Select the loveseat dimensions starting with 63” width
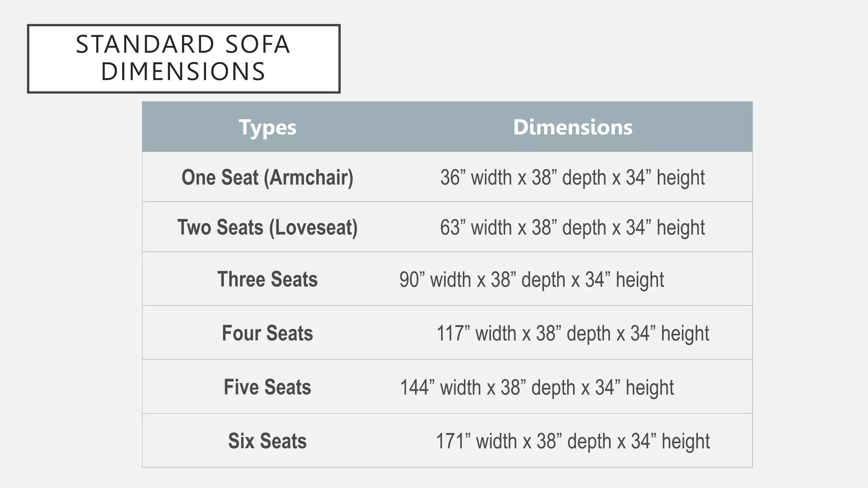 tap(573, 227)
